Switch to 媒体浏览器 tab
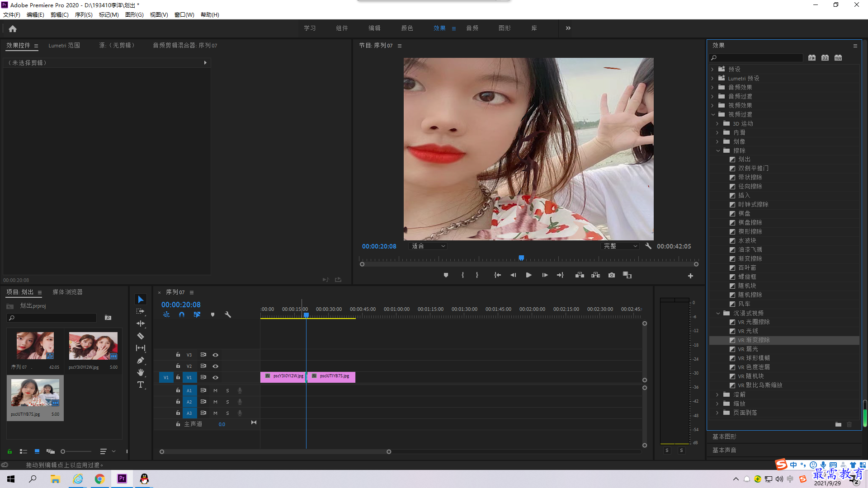This screenshot has height=488, width=868. click(67, 292)
